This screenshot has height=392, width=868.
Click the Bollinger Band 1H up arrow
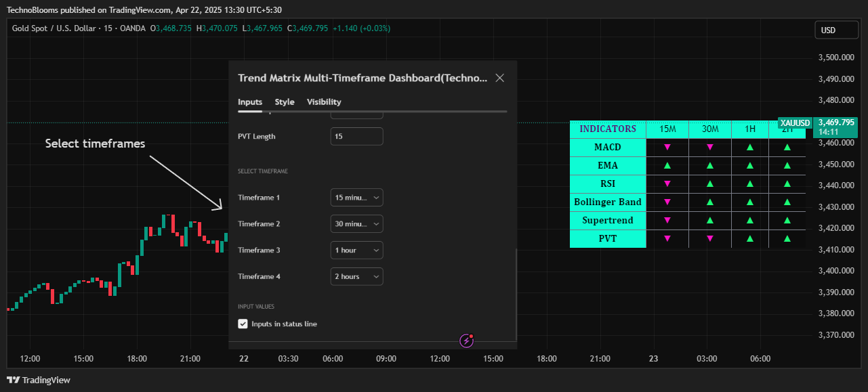(x=750, y=202)
